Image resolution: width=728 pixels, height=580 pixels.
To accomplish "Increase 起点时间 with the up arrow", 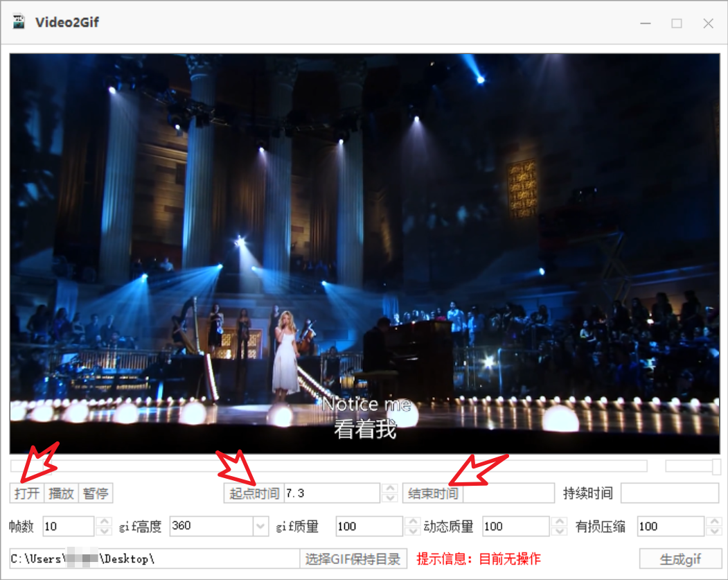I will pos(391,489).
